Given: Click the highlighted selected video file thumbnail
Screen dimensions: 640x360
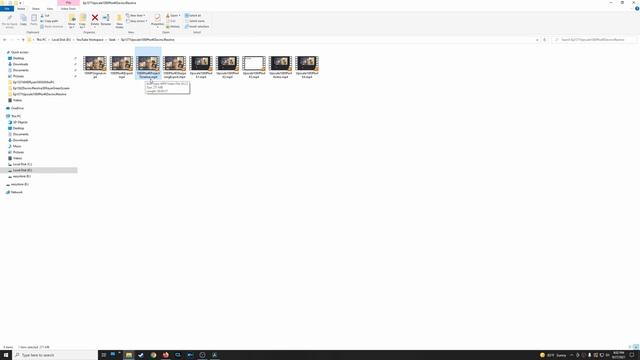Looking at the screenshot, I should click(x=148, y=64).
